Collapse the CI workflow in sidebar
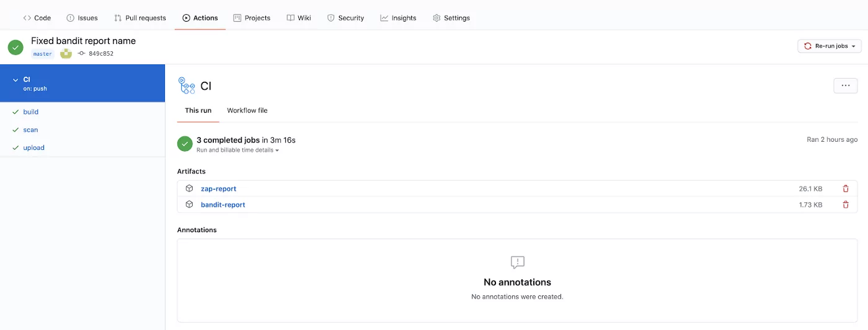 pos(15,80)
